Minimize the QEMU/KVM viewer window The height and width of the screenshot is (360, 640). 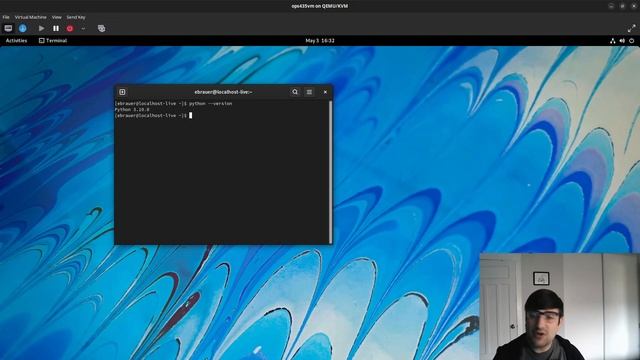[611, 6]
